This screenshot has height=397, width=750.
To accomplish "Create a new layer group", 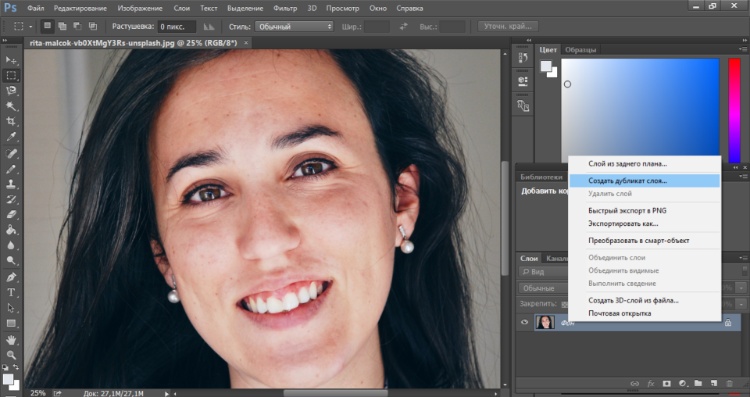I will point(698,384).
